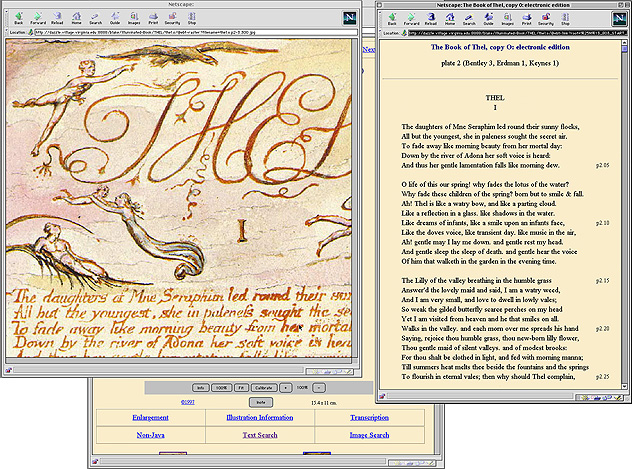The height and width of the screenshot is (469, 632).
Task: Click the copyright 1997 link
Action: click(x=188, y=402)
